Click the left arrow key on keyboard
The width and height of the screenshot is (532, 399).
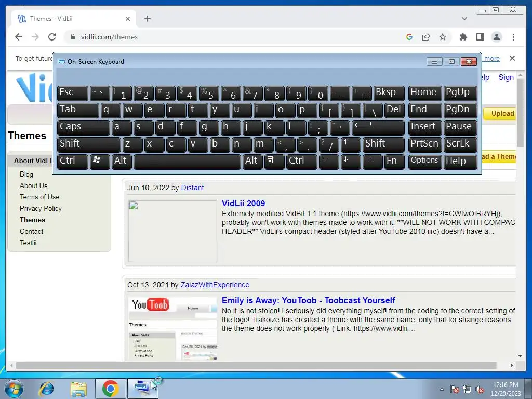[329, 161]
